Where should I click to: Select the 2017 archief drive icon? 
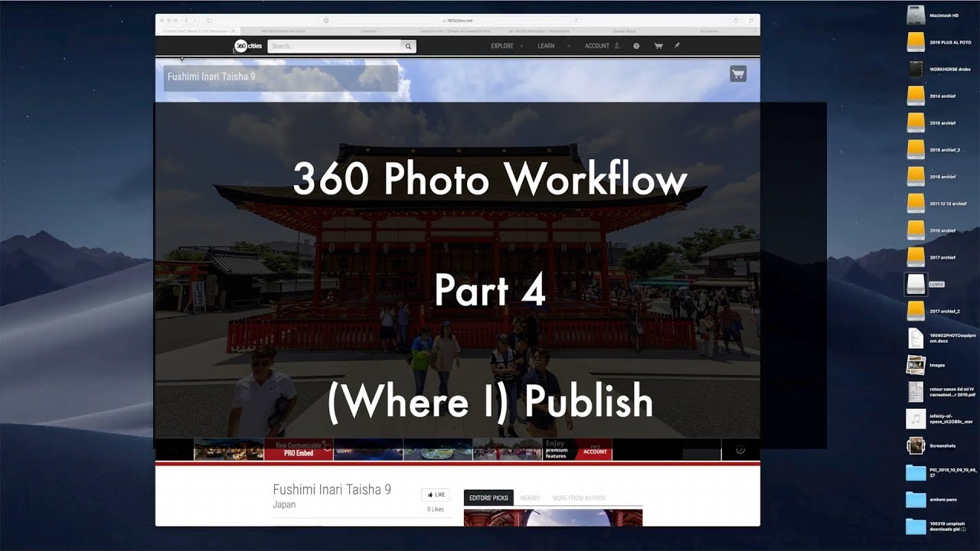(x=916, y=256)
